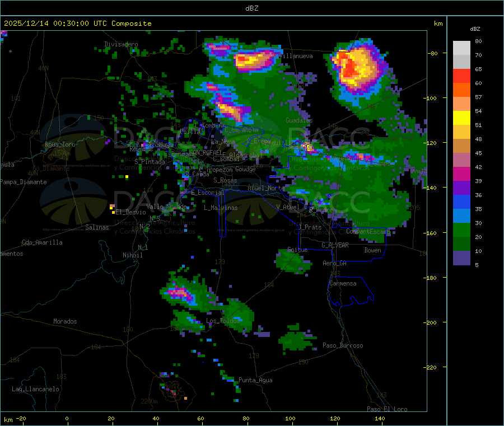Select the 'J_Prats' map label
This screenshot has height=426, width=504.
click(310, 227)
